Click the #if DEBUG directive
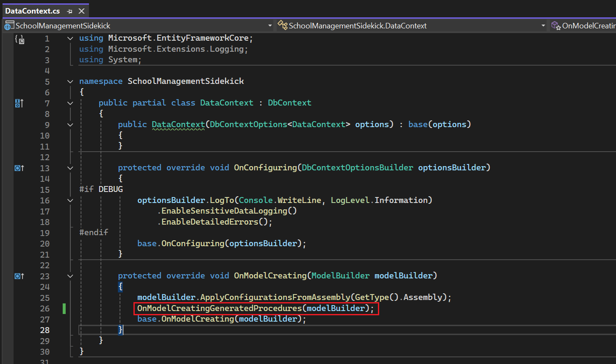The image size is (616, 364). 101,189
